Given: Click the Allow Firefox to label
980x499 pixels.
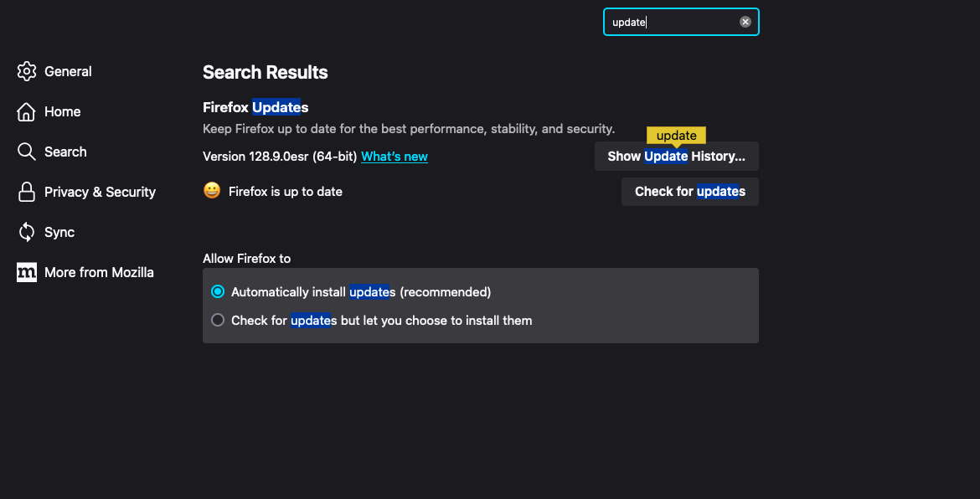Looking at the screenshot, I should tap(247, 259).
